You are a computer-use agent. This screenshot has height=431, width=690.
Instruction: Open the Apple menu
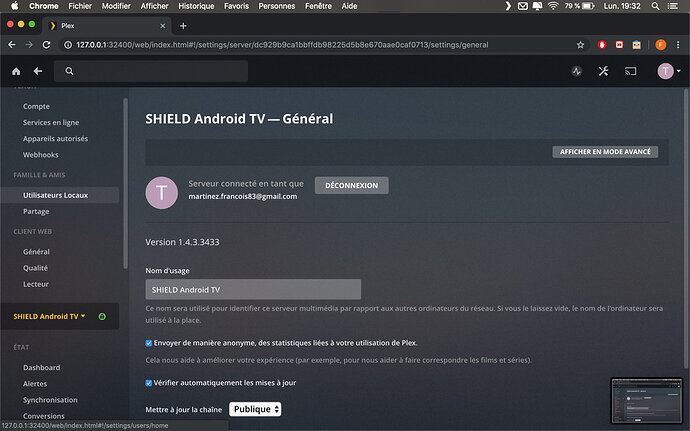[15, 6]
